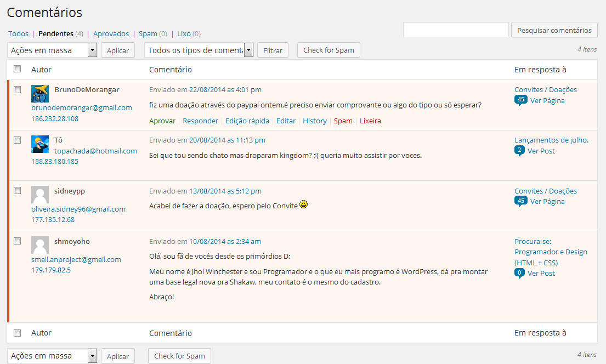Open the 2 comments bubble for Lançamentos de julho
The width and height of the screenshot is (606, 364).
(x=519, y=151)
